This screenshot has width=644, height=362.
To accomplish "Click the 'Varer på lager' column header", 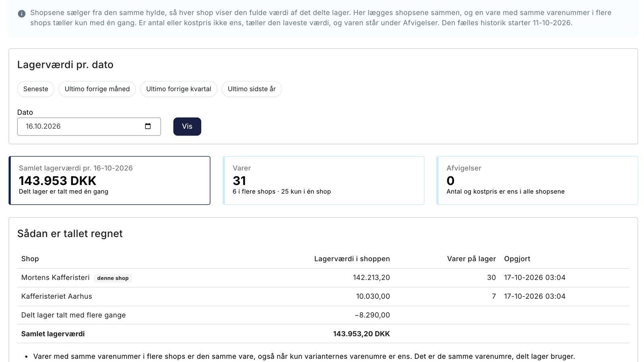I will pyautogui.click(x=471, y=259).
